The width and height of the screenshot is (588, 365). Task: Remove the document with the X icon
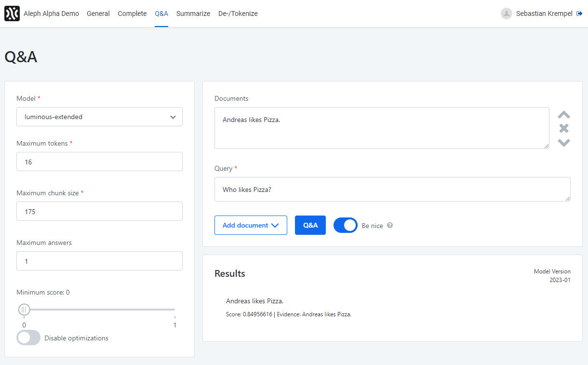click(564, 128)
